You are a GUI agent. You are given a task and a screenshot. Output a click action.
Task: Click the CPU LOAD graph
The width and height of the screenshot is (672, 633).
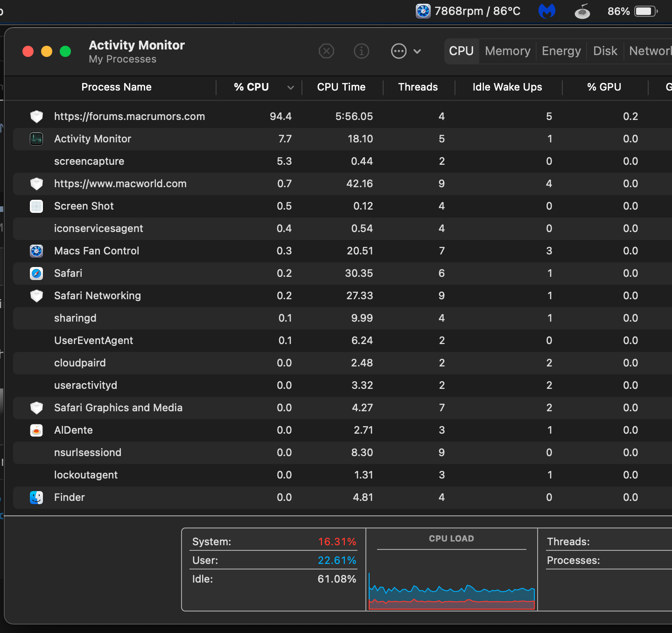click(x=452, y=591)
